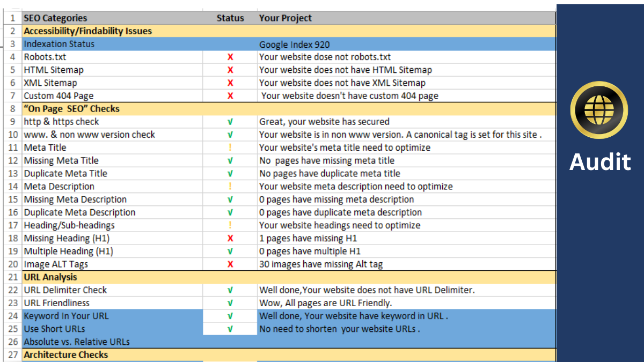Click the "XML Sitemap" category cell
The height and width of the screenshot is (362, 644).
pyautogui.click(x=50, y=83)
